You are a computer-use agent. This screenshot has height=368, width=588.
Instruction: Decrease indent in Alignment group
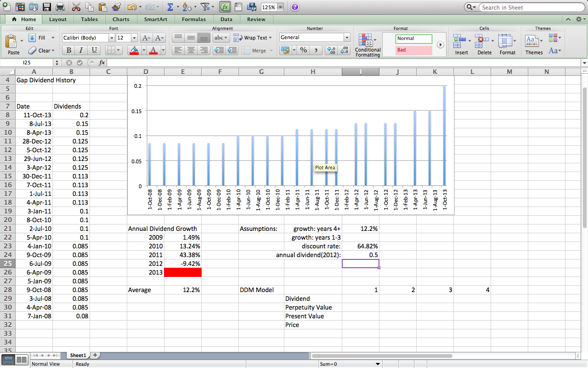click(x=219, y=50)
